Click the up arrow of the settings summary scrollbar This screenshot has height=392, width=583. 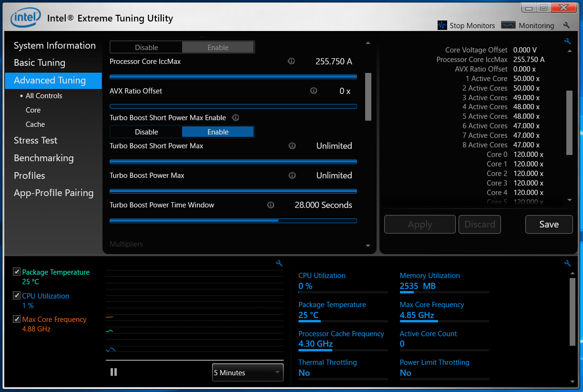click(569, 51)
